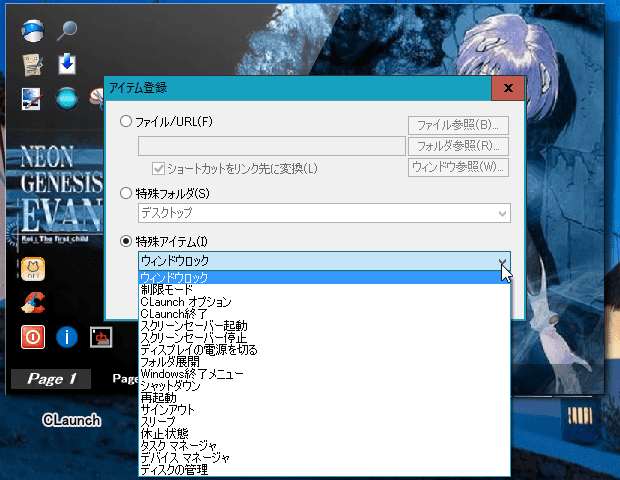
Task: Select the ファイル/URL(F) radio button
Action: pos(126,121)
